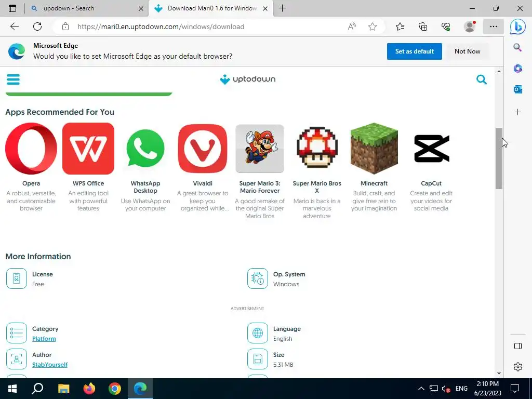Viewport: 532px width, 399px height.
Task: Dismiss prompt with Not Now
Action: pos(467,51)
